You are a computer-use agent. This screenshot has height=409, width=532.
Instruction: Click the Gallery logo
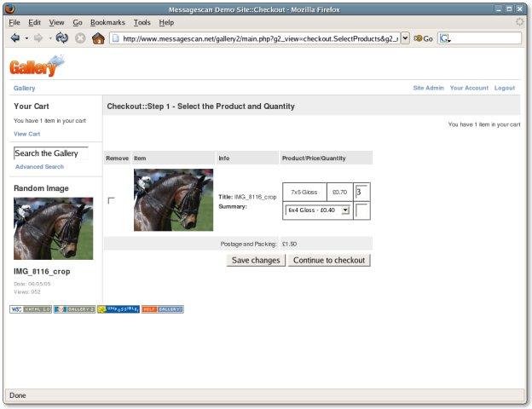(37, 66)
